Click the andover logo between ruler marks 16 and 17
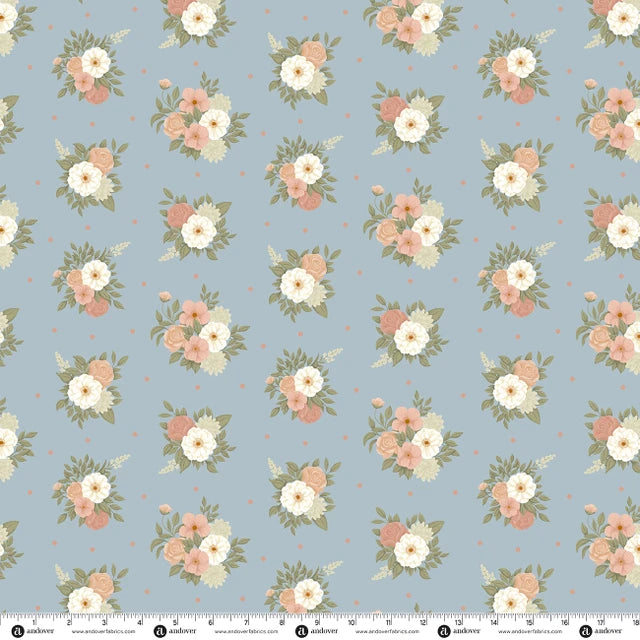 [x=586, y=631]
